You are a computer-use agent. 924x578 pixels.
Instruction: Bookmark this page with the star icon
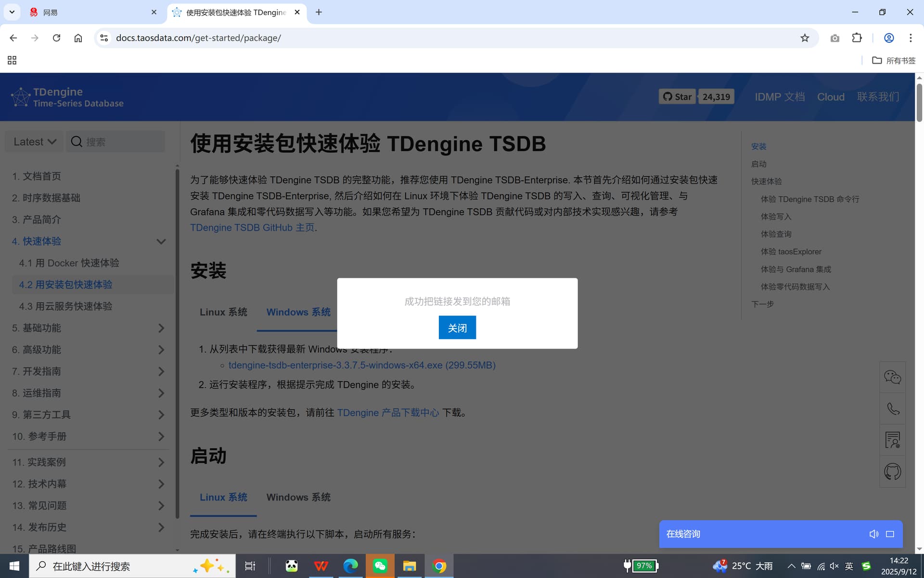805,38
